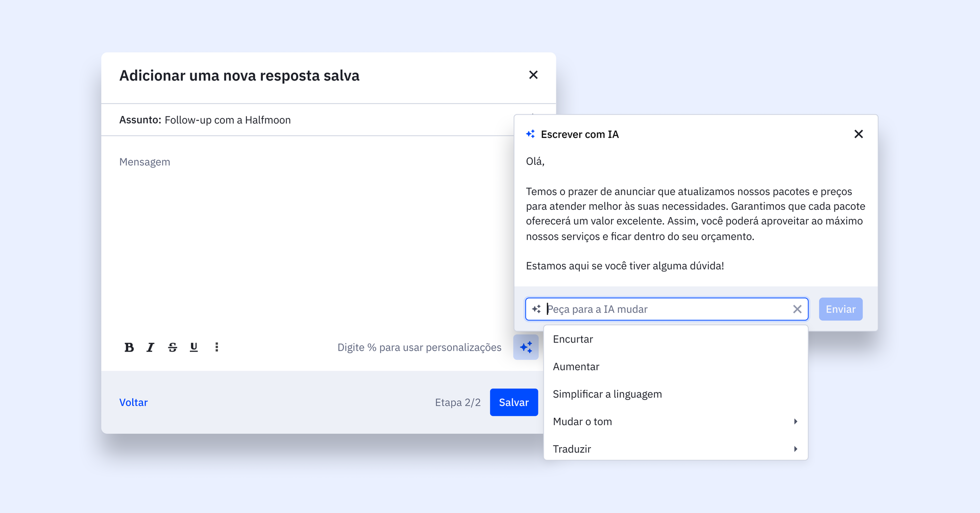
Task: Clear the AI prompt input field
Action: pos(797,309)
